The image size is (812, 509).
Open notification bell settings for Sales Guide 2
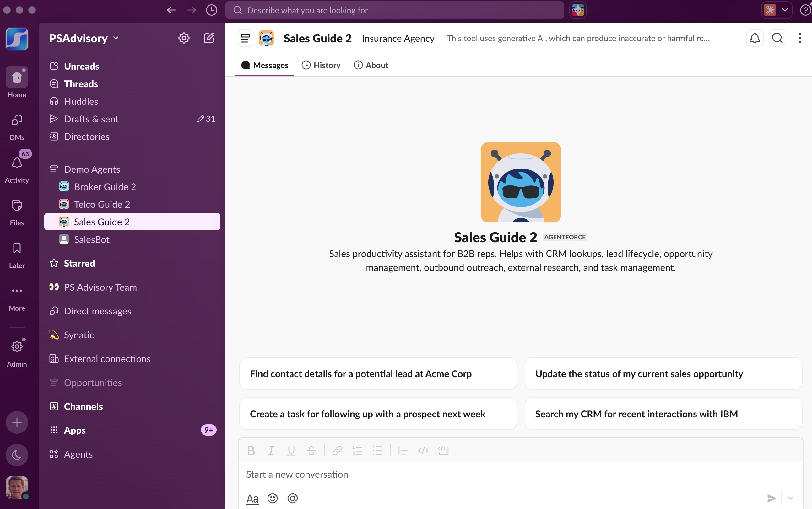[755, 38]
